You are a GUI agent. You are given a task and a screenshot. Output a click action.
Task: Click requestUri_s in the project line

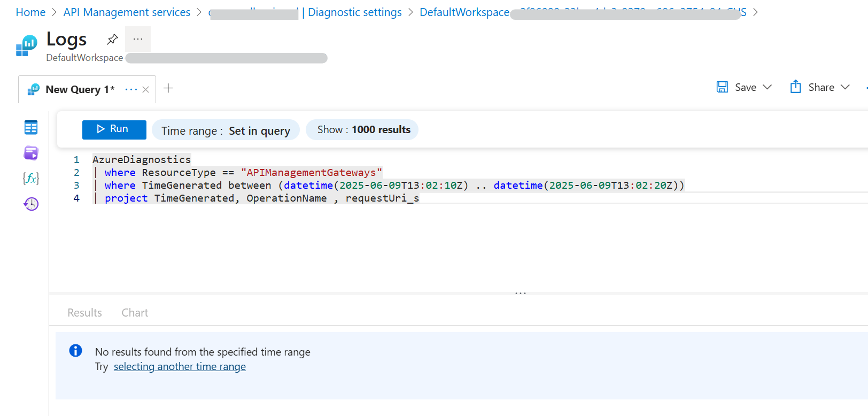pyautogui.click(x=382, y=198)
